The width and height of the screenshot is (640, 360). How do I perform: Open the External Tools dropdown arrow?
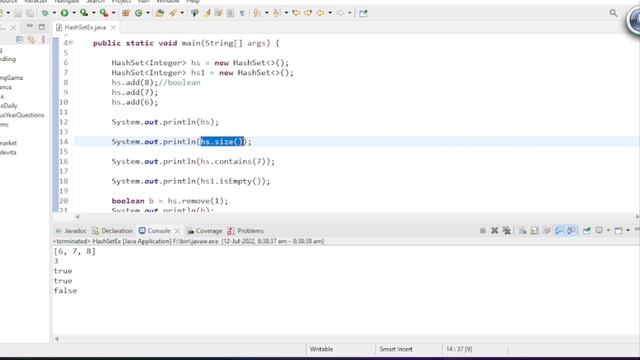(x=113, y=13)
